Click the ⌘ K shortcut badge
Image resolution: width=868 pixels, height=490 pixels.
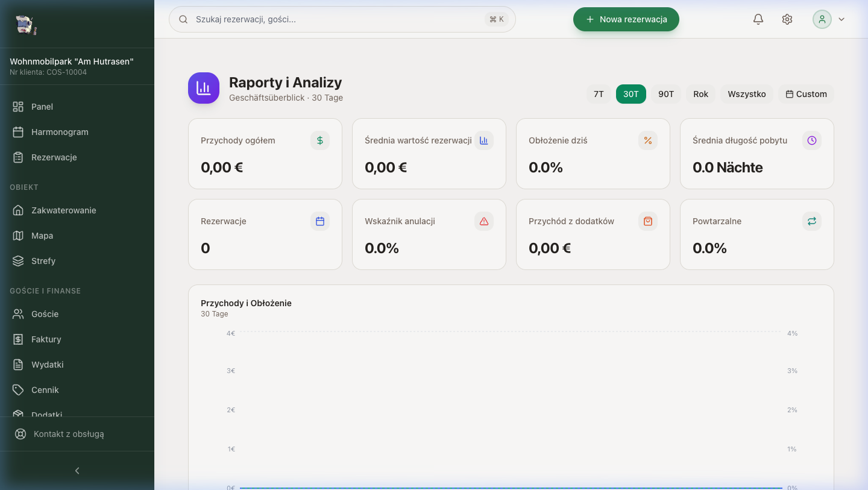[x=497, y=19]
